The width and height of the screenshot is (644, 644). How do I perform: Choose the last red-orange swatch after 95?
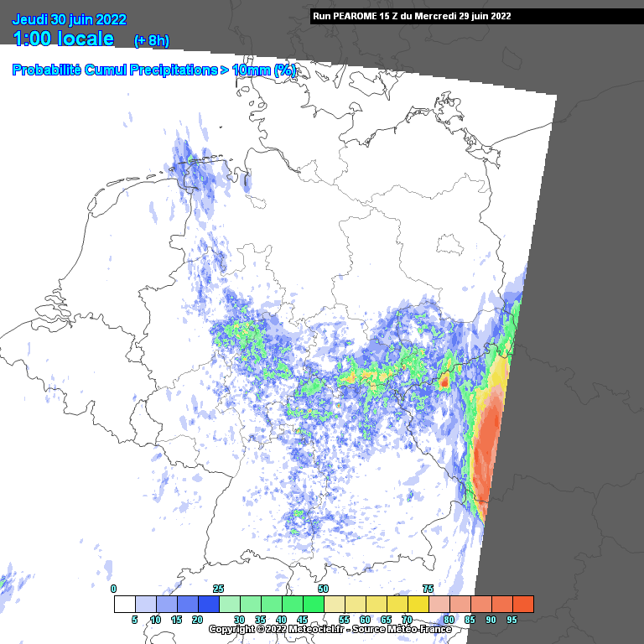point(522,604)
